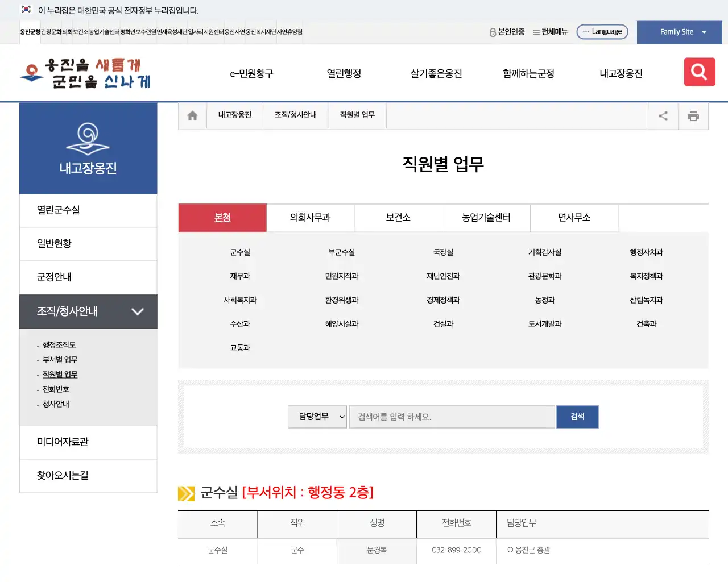Select the 농업기술센터 tab
Image resolution: width=728 pixels, height=582 pixels.
(486, 218)
